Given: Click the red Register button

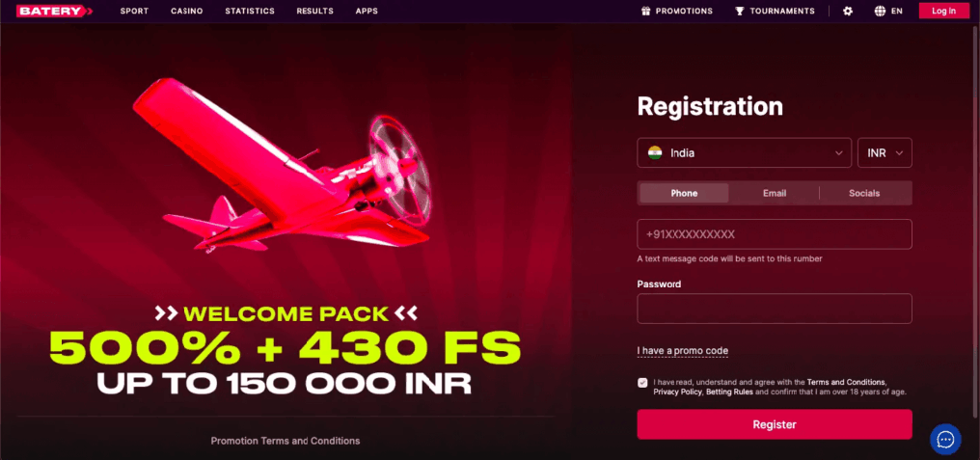Looking at the screenshot, I should 775,424.
